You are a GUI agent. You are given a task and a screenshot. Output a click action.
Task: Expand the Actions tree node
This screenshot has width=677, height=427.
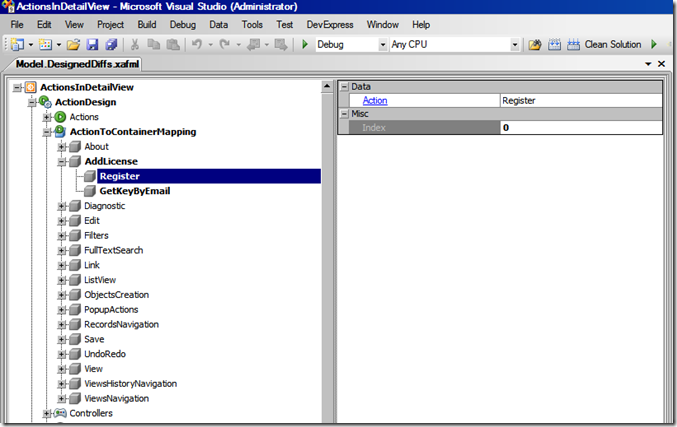[47, 117]
